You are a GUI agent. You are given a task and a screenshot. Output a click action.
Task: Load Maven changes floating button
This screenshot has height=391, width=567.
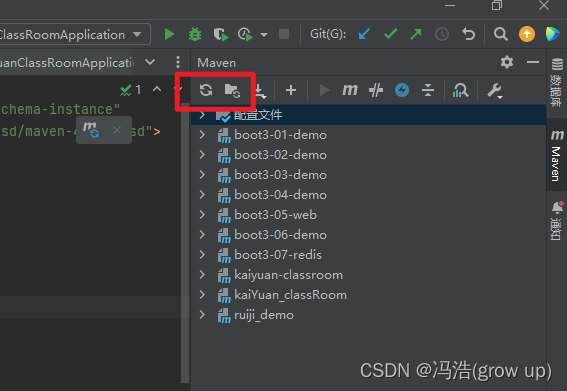[x=90, y=130]
